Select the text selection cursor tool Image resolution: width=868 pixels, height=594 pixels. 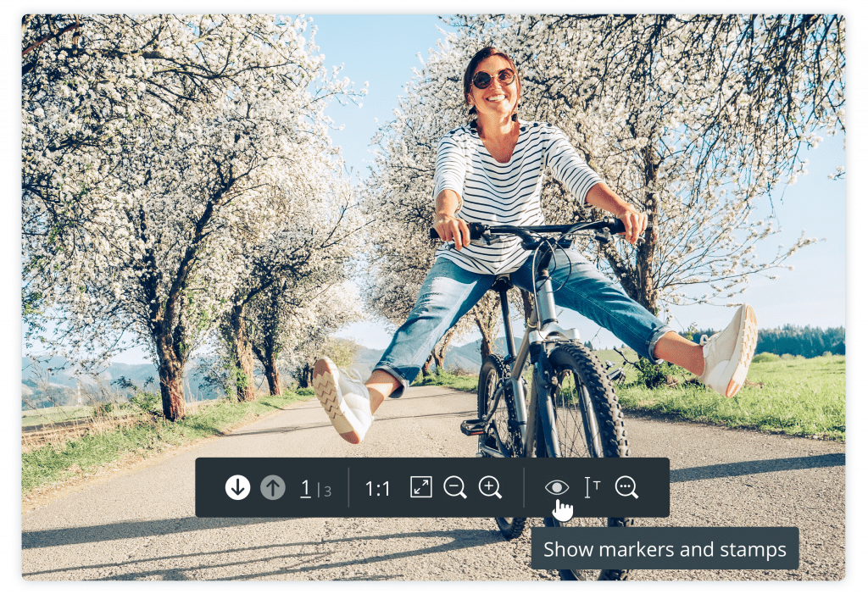[x=592, y=488]
